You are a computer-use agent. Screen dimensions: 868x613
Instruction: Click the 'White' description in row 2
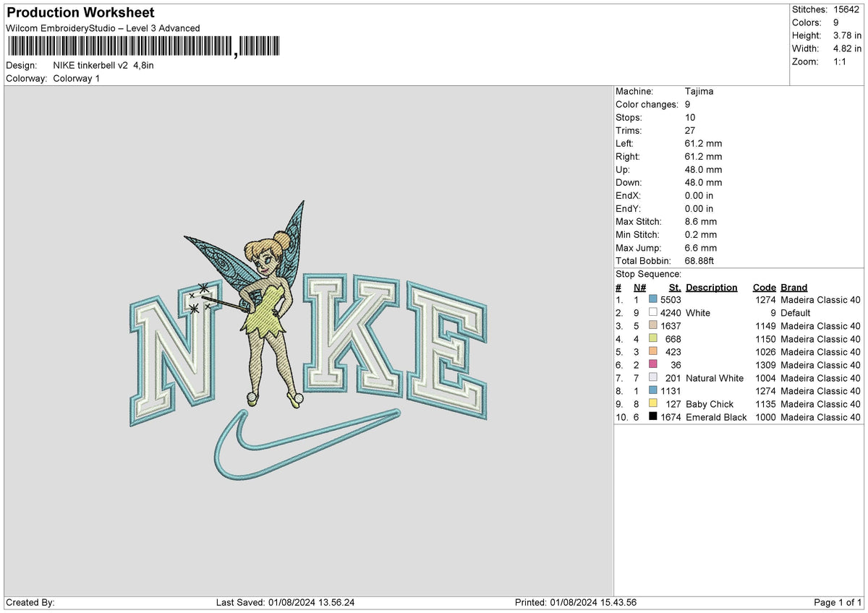(698, 313)
